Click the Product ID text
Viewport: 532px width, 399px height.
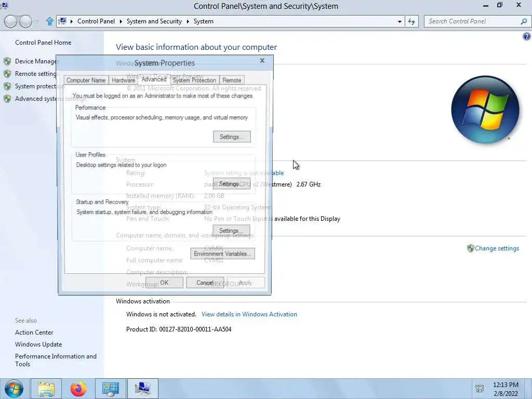tap(179, 329)
